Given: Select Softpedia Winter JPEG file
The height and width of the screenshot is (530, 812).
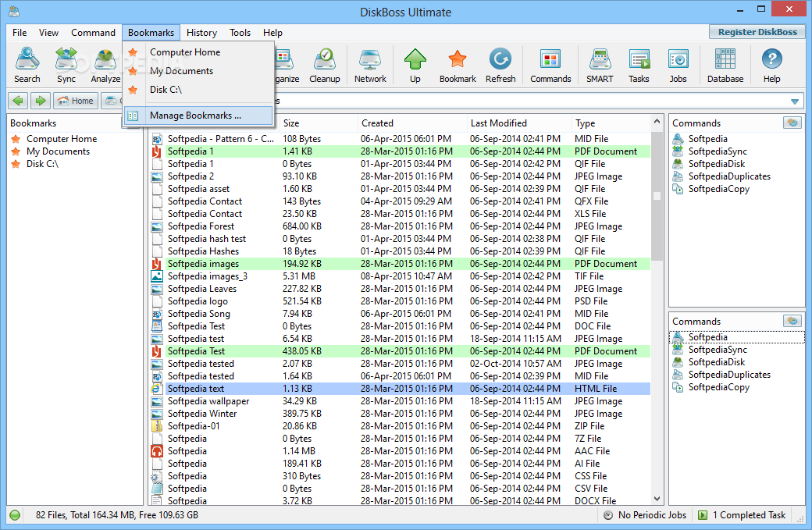Looking at the screenshot, I should tap(401, 414).
